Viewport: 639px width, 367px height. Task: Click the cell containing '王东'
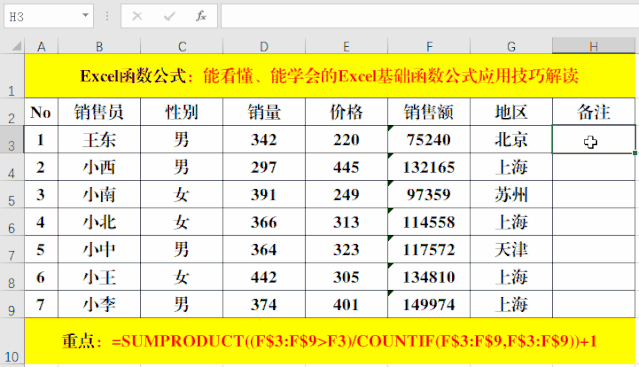(99, 139)
